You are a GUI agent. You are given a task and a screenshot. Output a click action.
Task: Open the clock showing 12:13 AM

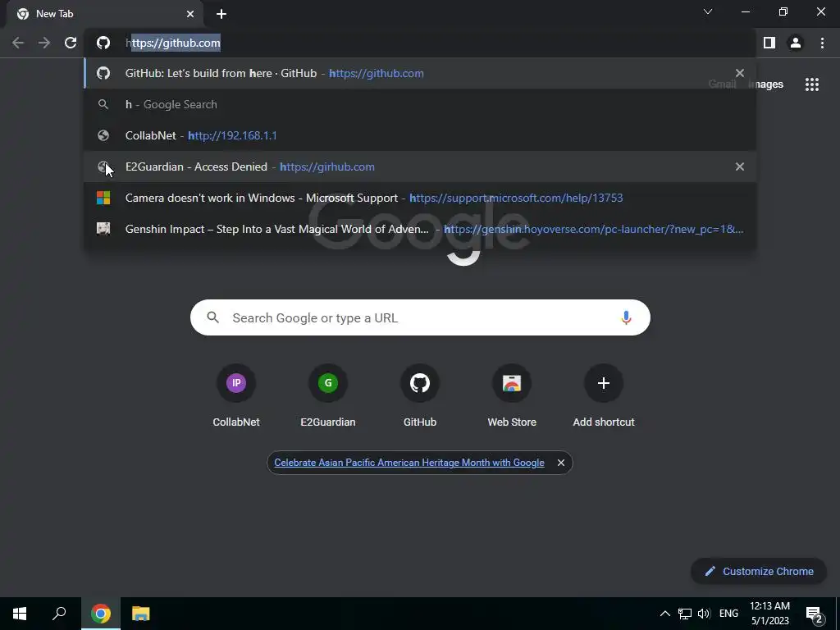tap(769, 614)
